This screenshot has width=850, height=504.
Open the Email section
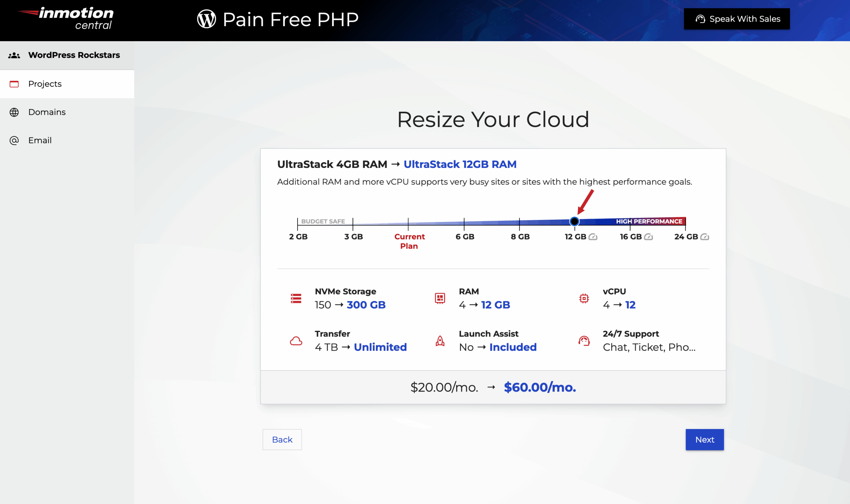point(40,140)
